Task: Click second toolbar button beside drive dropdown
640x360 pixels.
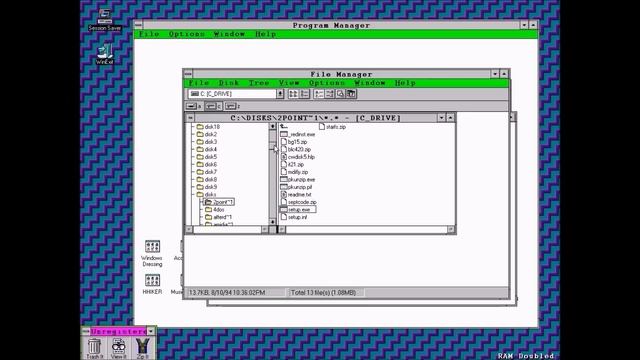Action: [x=304, y=94]
